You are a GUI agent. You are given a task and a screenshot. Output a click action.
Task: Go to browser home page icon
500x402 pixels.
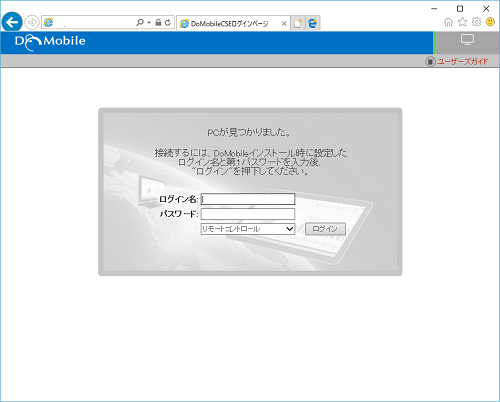449,22
